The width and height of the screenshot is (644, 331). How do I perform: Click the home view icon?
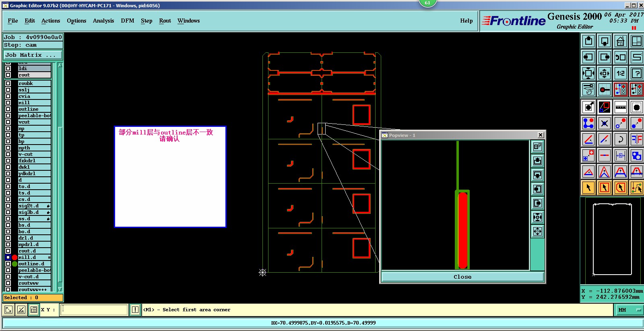[x=621, y=41]
